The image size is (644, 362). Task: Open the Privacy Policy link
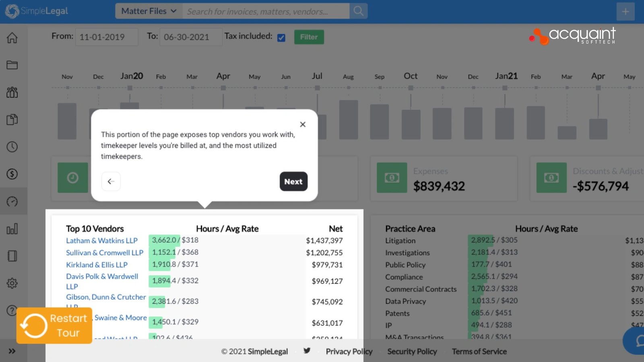(x=349, y=352)
